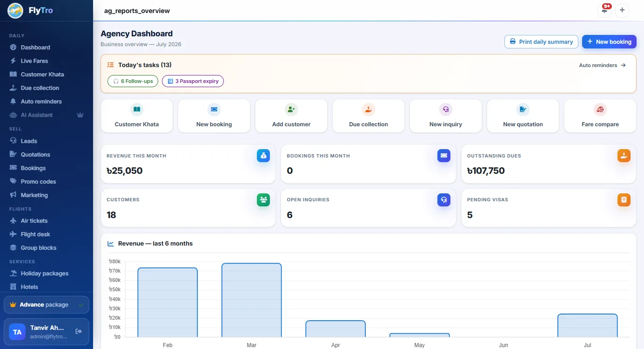The image size is (644, 349).
Task: Click the TA user avatar
Action: tap(17, 332)
